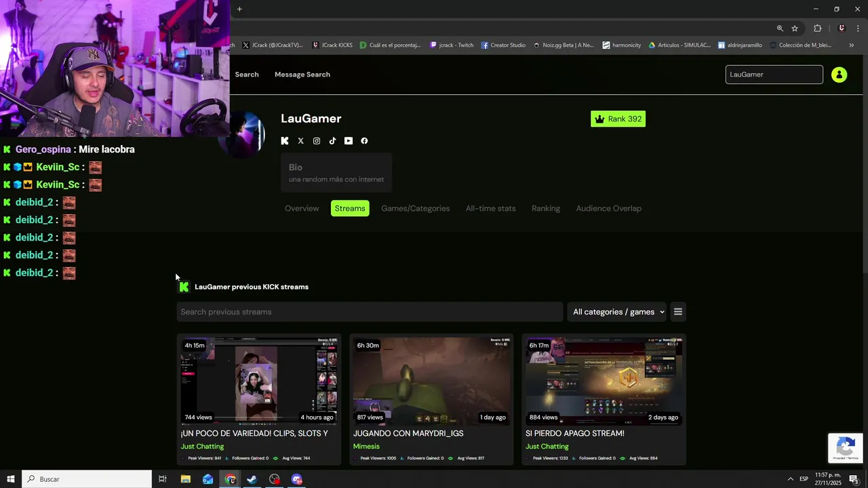Open stream SI PIERDO APAGO STREAM!
The image size is (868, 488).
pyautogui.click(x=575, y=433)
